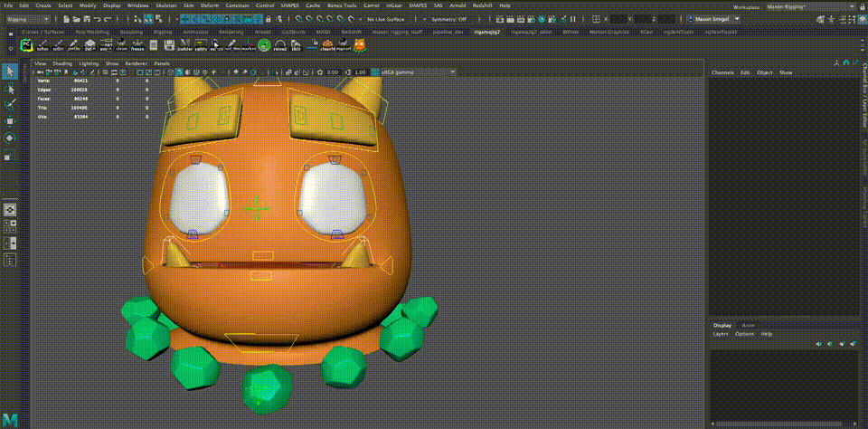Select the green cross control in viewport
Viewport: 868px width, 429px height.
256,208
